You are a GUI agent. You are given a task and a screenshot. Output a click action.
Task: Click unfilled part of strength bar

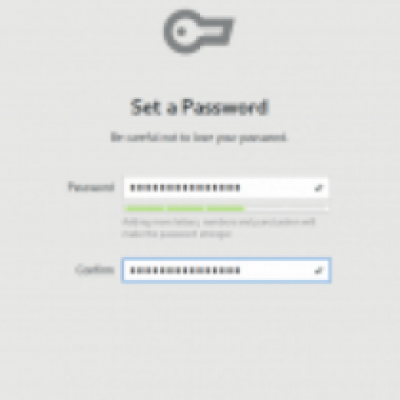coord(287,209)
